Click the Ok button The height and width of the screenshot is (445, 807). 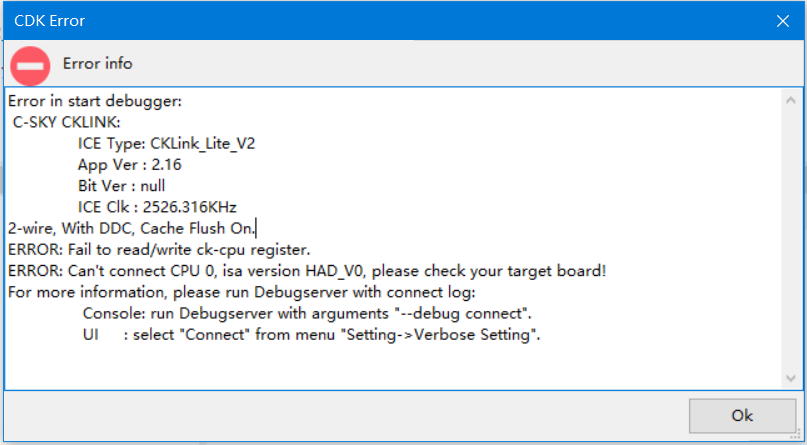[x=741, y=415]
